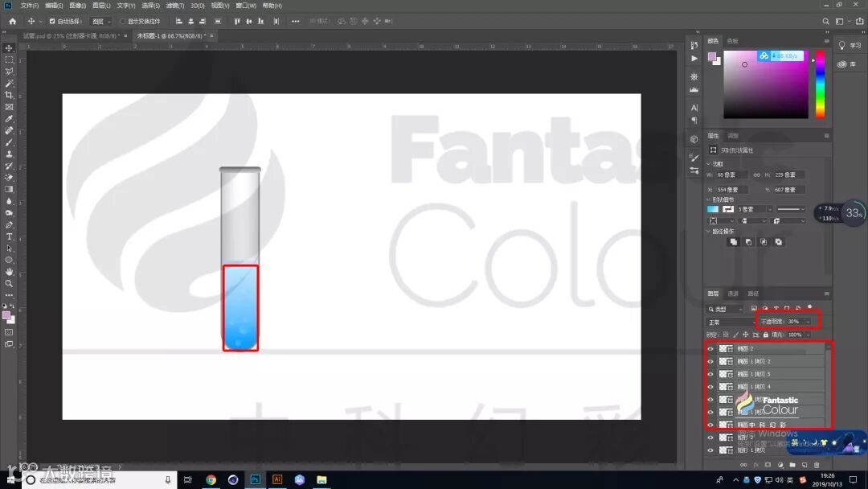This screenshot has height=489, width=868.
Task: Open the three-dots more alignment options
Action: tap(296, 21)
